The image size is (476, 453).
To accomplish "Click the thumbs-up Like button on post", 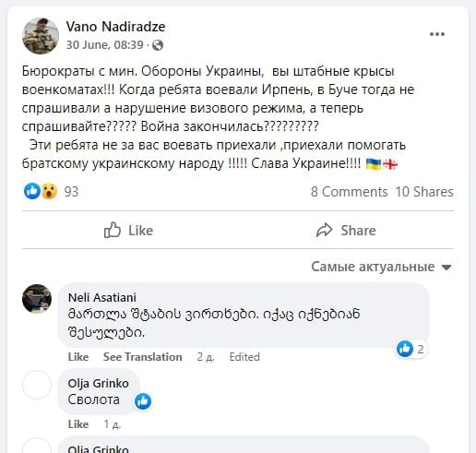I will [128, 231].
